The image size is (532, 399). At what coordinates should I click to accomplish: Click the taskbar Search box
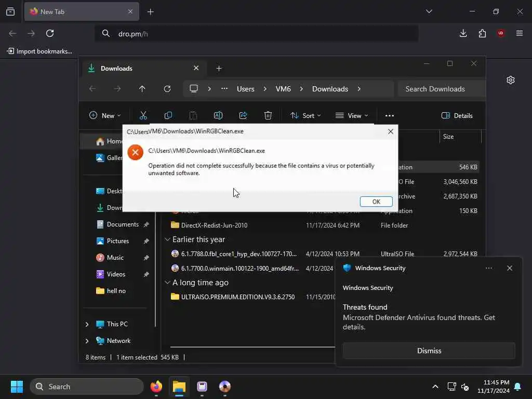coord(87,387)
